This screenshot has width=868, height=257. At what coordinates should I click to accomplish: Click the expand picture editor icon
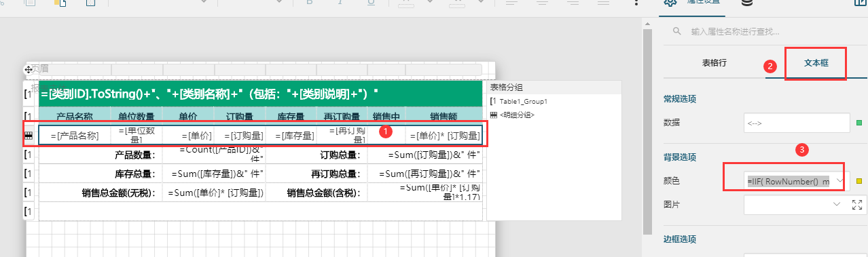(x=857, y=204)
